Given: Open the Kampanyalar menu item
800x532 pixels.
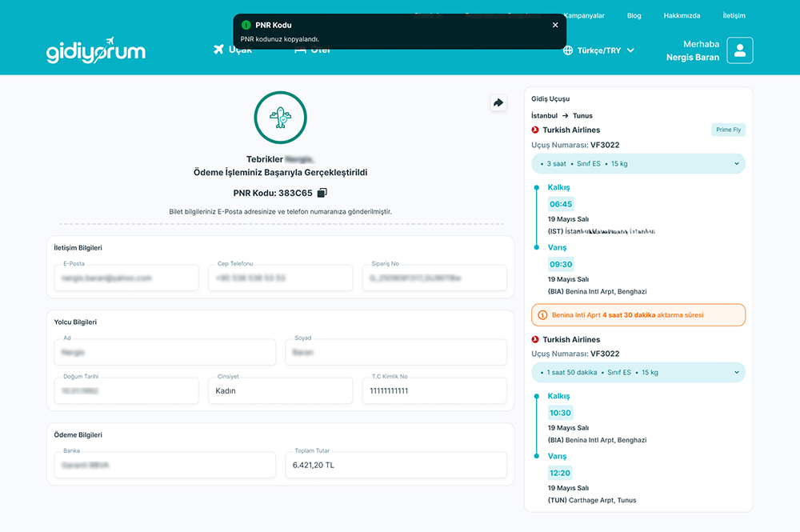Looking at the screenshot, I should click(584, 16).
